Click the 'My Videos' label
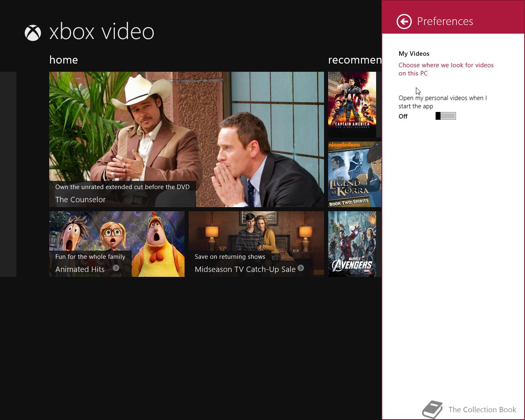 point(414,54)
